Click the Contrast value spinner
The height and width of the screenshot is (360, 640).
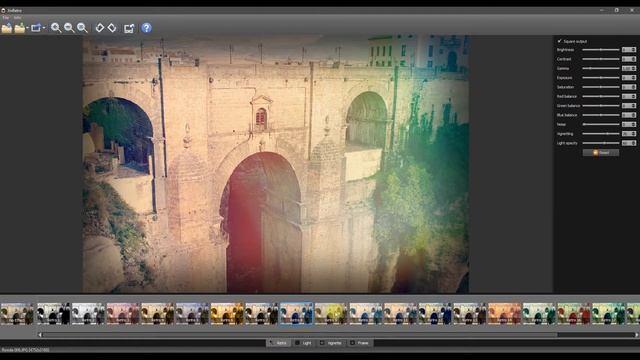[x=629, y=59]
